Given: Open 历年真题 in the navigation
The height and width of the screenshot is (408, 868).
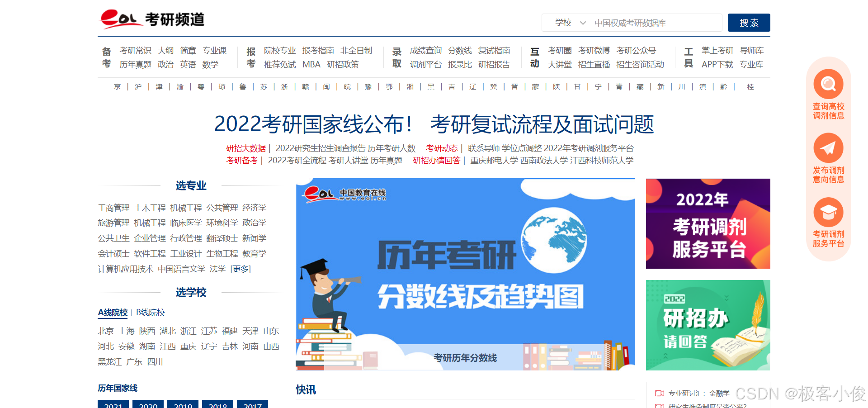Looking at the screenshot, I should coord(135,65).
